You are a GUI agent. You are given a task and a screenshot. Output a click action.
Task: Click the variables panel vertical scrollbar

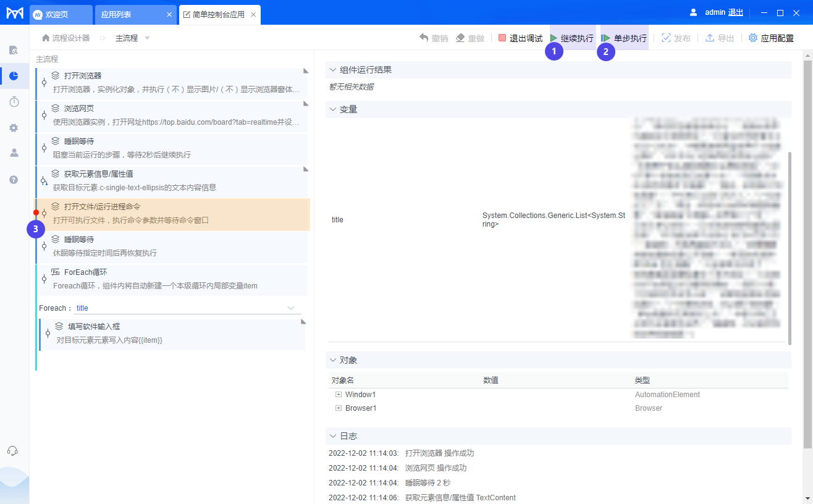[790, 247]
